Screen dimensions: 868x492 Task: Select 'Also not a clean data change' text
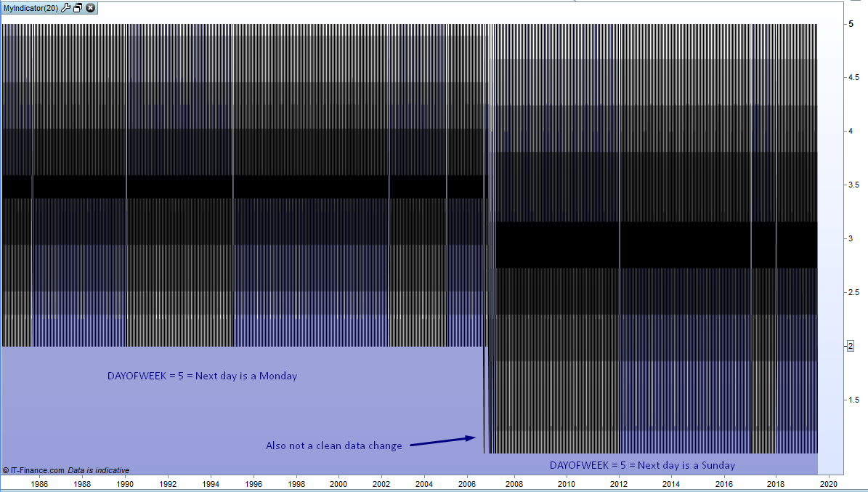334,445
